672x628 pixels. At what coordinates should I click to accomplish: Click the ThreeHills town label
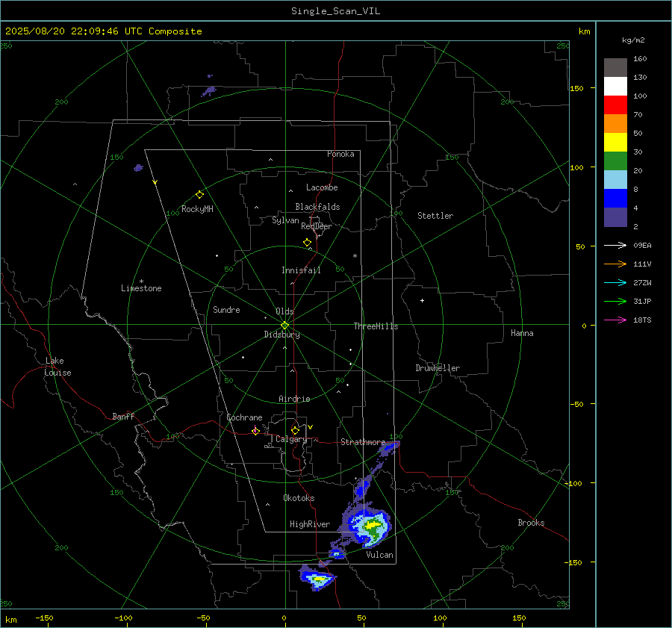(376, 326)
